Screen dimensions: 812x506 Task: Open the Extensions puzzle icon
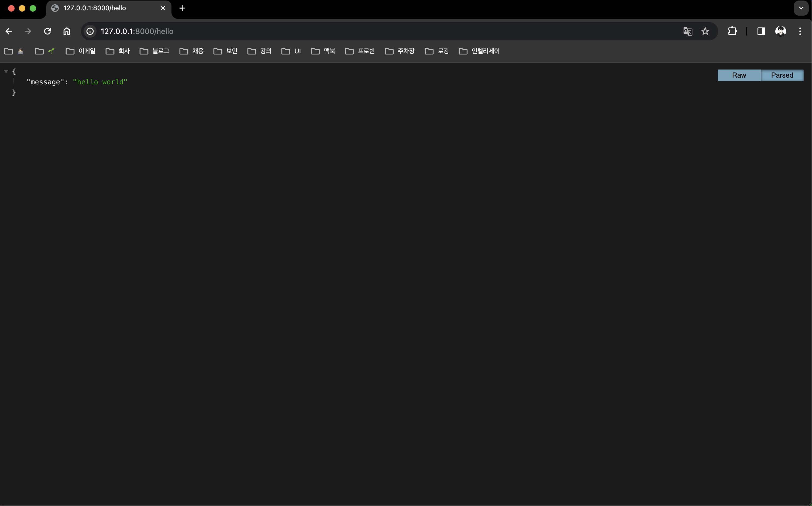coord(732,31)
